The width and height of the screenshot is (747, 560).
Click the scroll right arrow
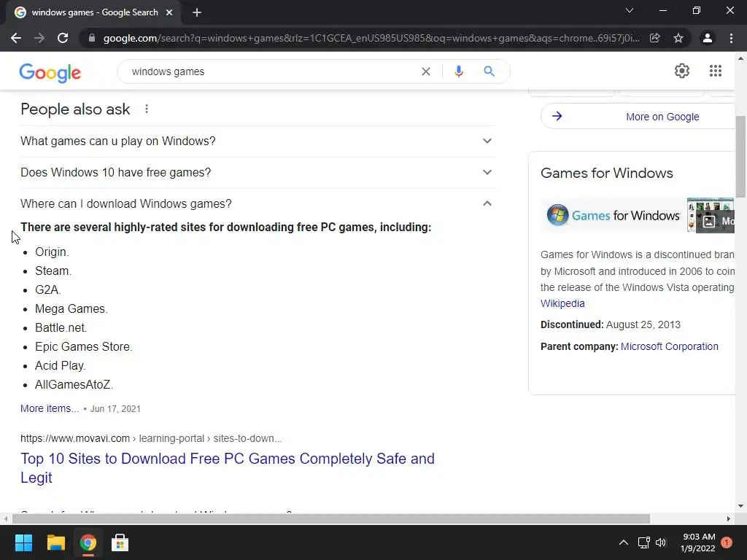tap(729, 518)
